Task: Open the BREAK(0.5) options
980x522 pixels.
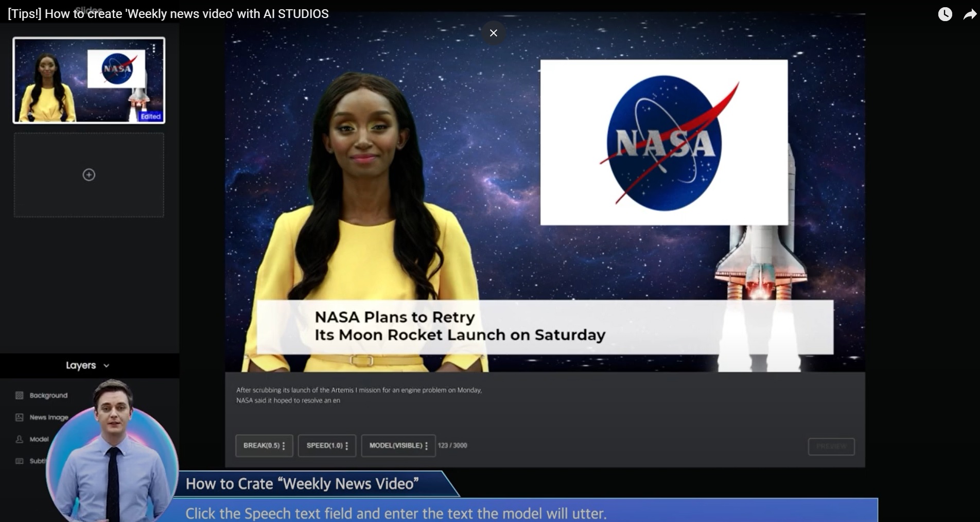Action: (264, 446)
